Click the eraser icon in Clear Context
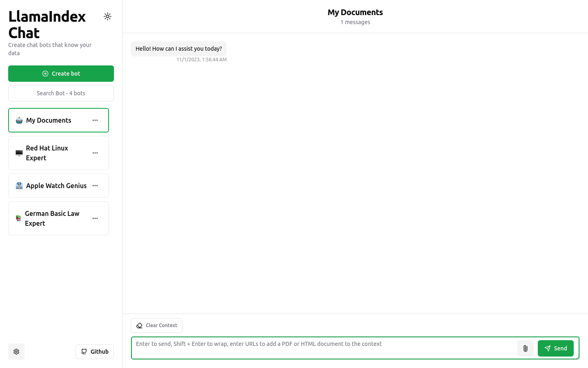This screenshot has height=368, width=588. tap(139, 325)
